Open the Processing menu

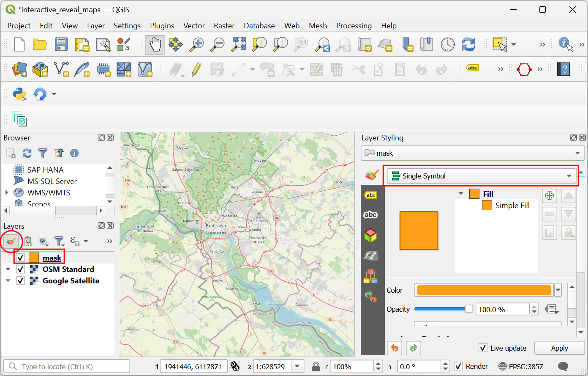tap(354, 26)
